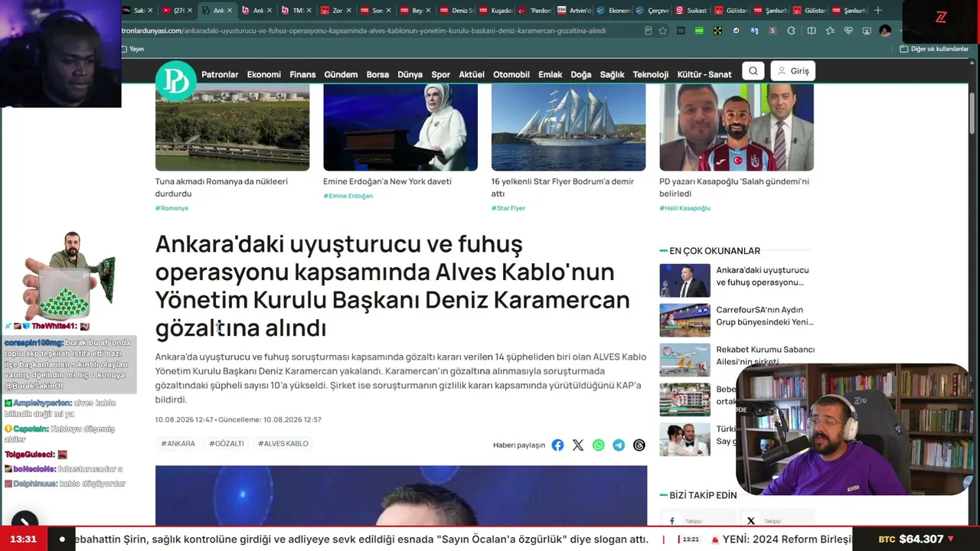Click the browser address bar URL
Image resolution: width=980 pixels, height=551 pixels.
(x=364, y=31)
